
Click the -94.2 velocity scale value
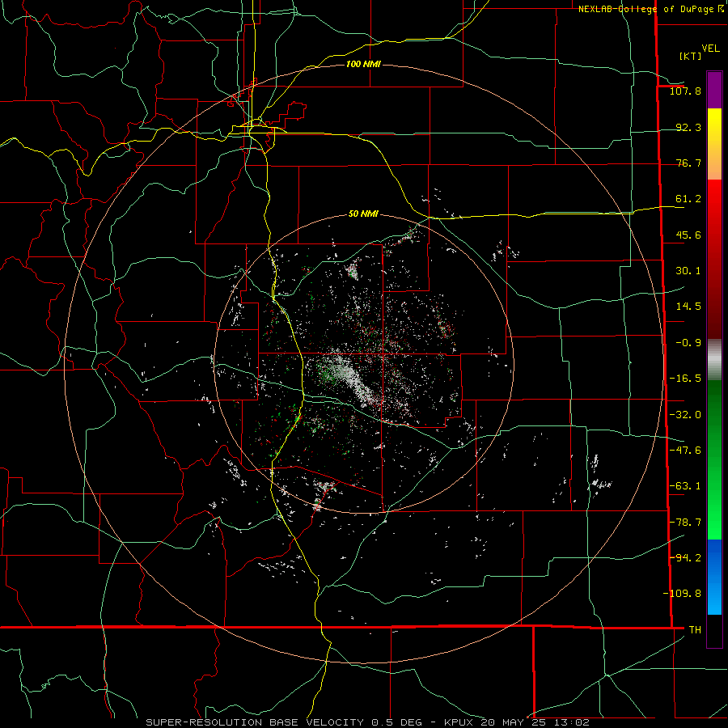pyautogui.click(x=685, y=557)
